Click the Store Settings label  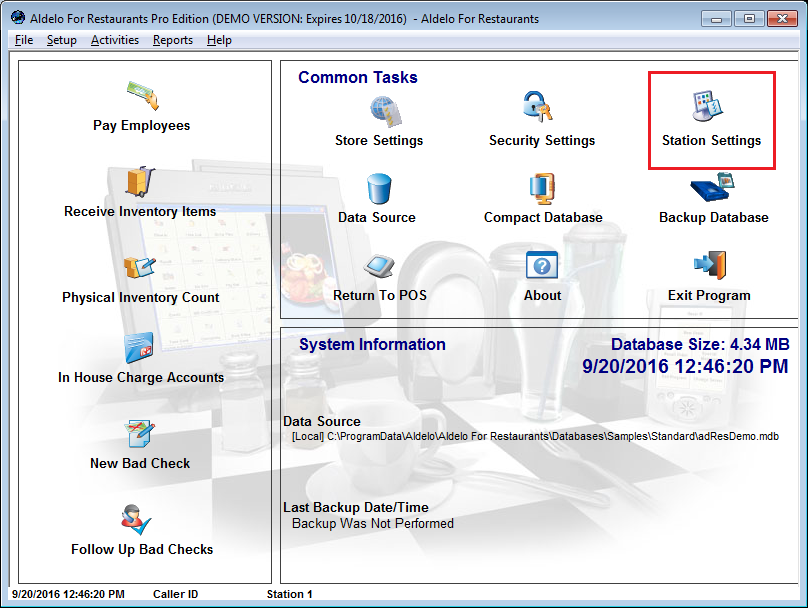click(379, 141)
